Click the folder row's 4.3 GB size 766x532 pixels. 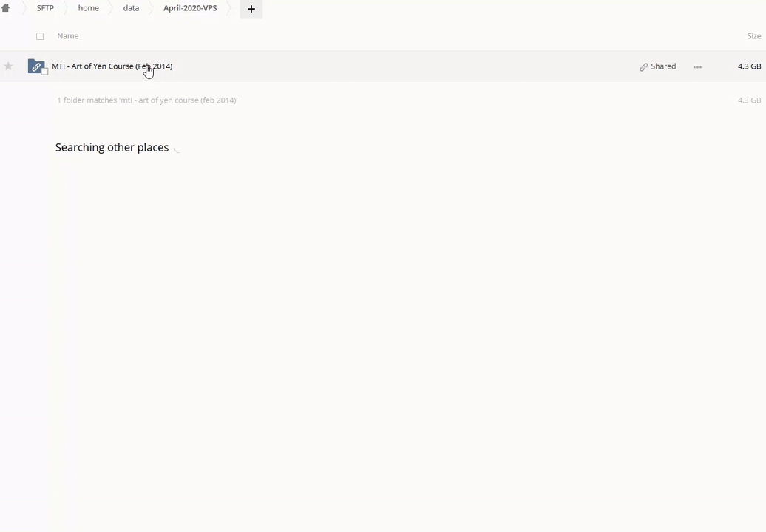click(748, 66)
